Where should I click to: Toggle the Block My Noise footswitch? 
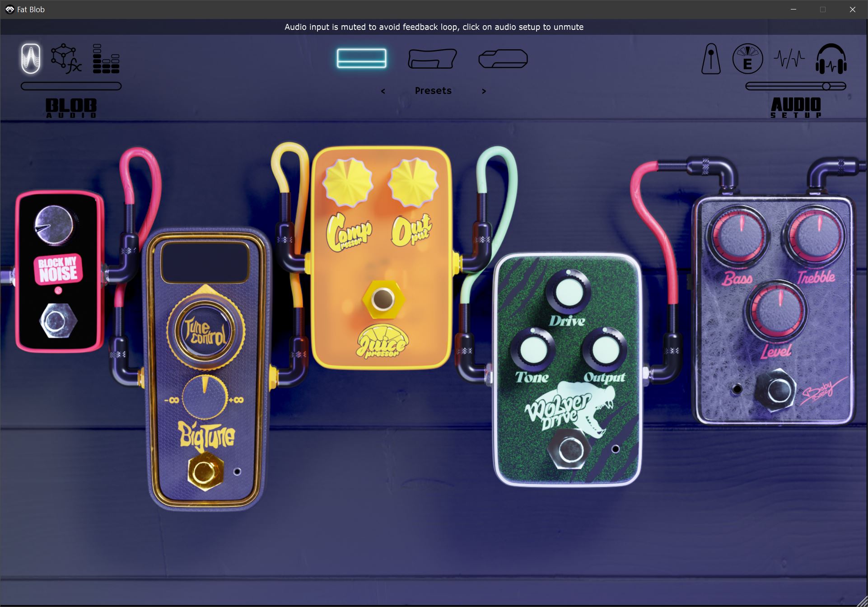[x=58, y=321]
